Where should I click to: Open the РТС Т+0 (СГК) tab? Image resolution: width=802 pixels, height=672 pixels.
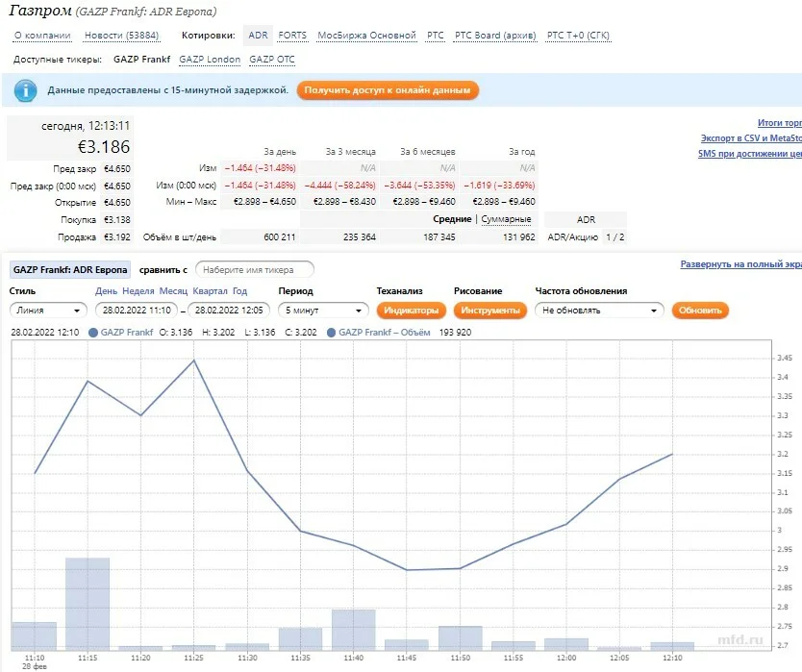[578, 36]
